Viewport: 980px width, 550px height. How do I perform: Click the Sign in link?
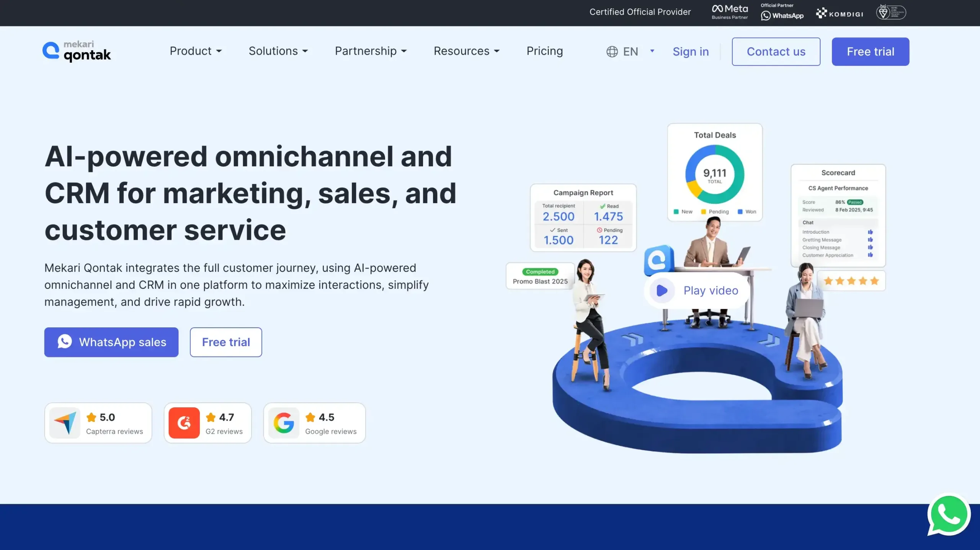pos(691,51)
